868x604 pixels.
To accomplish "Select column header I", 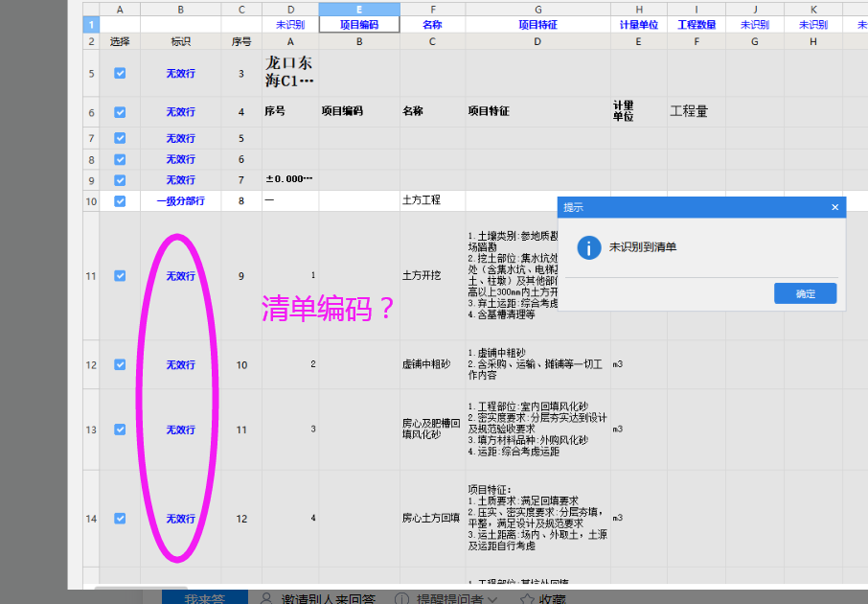I will tap(697, 10).
